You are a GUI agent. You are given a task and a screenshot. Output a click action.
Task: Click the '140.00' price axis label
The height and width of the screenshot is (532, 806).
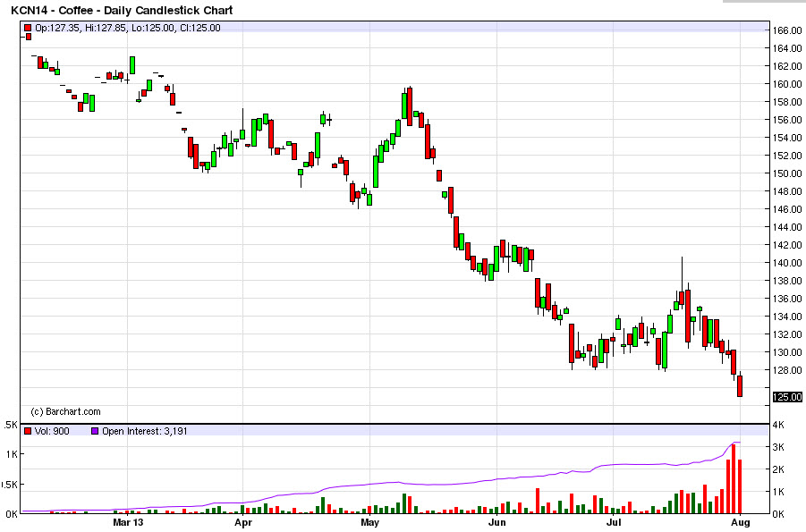(x=787, y=263)
